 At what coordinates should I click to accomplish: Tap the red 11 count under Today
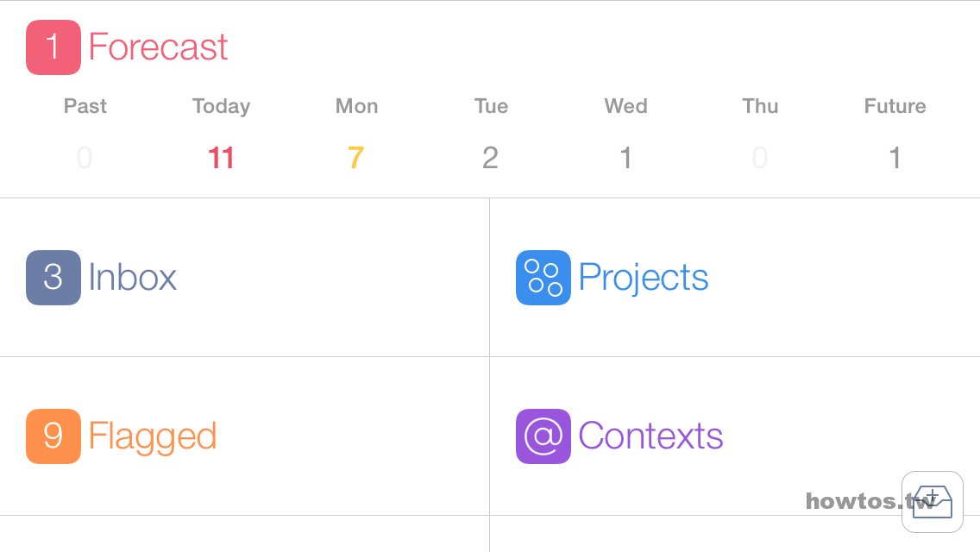(221, 158)
